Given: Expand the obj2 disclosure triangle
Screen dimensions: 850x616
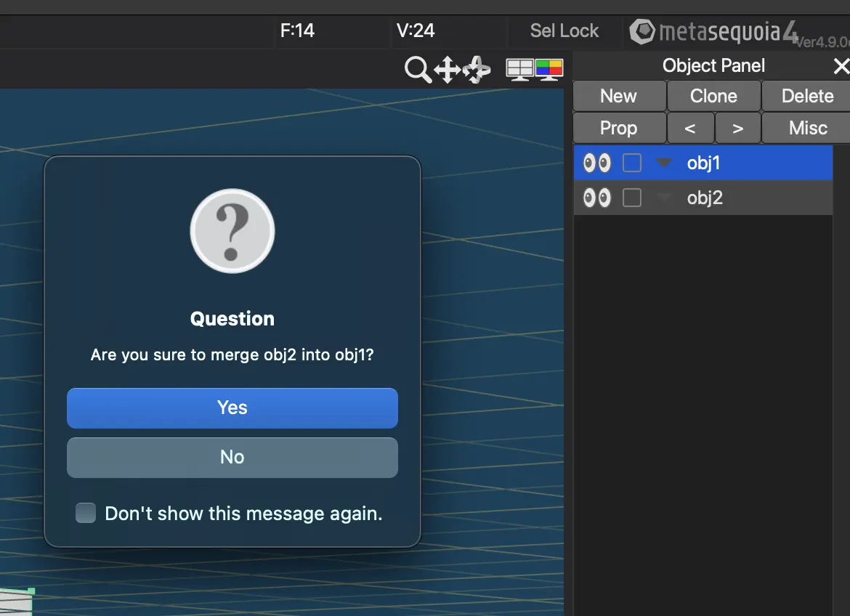Looking at the screenshot, I should 664,198.
